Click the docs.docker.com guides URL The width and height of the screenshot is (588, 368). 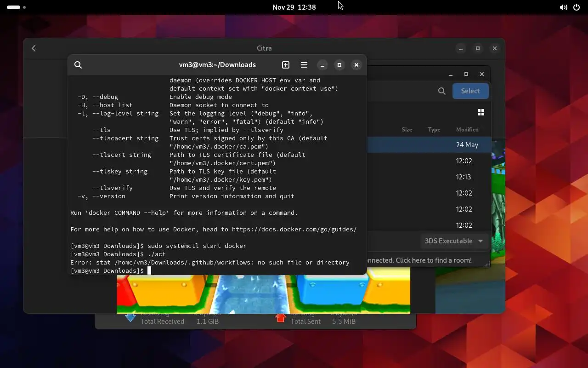click(x=294, y=229)
